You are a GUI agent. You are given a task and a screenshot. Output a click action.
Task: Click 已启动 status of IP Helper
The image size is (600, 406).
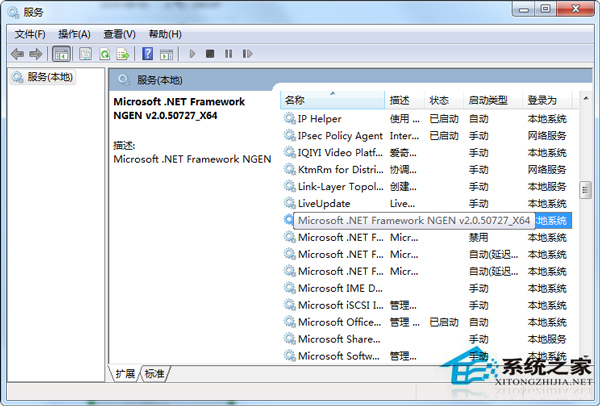[444, 119]
